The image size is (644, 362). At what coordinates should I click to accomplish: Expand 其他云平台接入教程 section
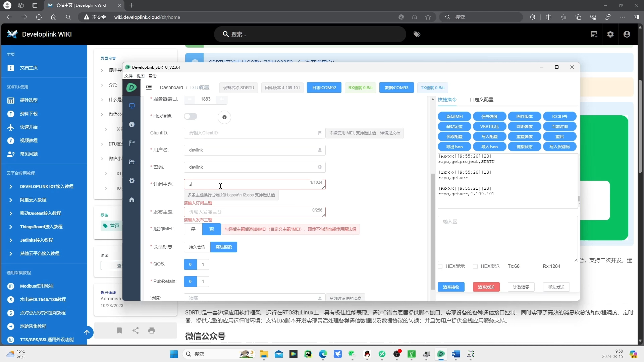[44, 254]
